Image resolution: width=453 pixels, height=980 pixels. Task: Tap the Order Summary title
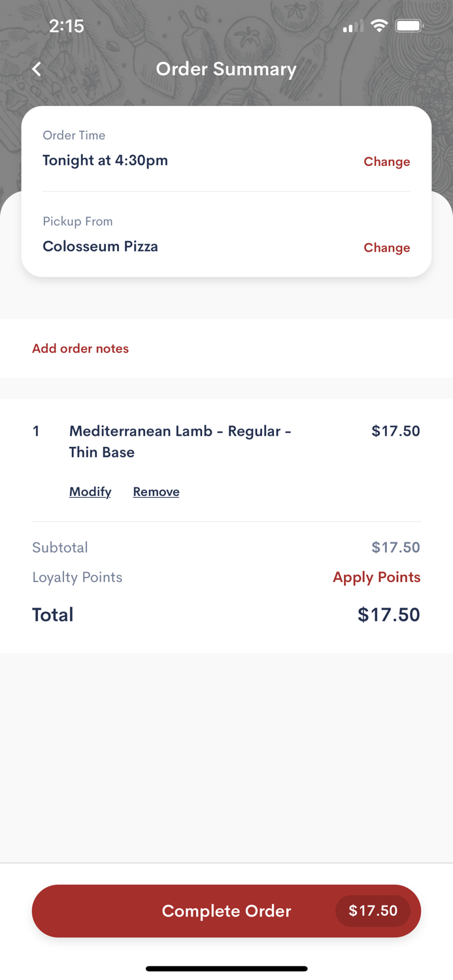pyautogui.click(x=226, y=69)
